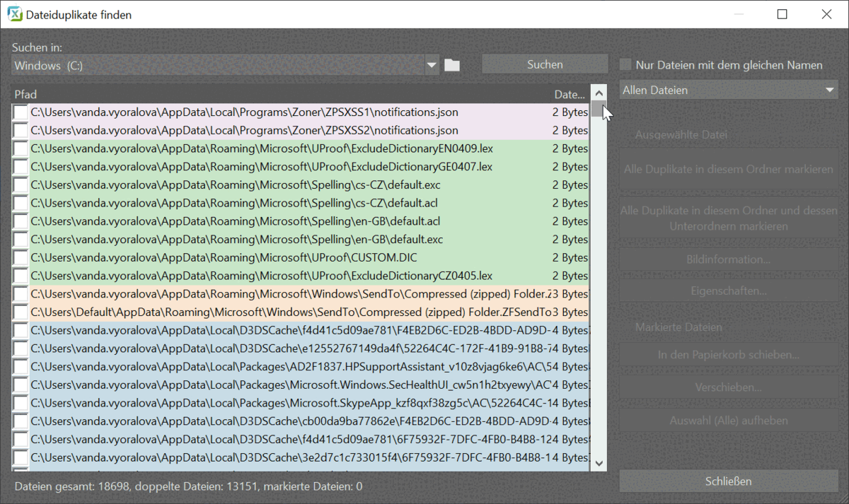The height and width of the screenshot is (504, 849).
Task: Enable 'Nur Dateien mit dem gleichen Namen'
Action: click(x=625, y=65)
